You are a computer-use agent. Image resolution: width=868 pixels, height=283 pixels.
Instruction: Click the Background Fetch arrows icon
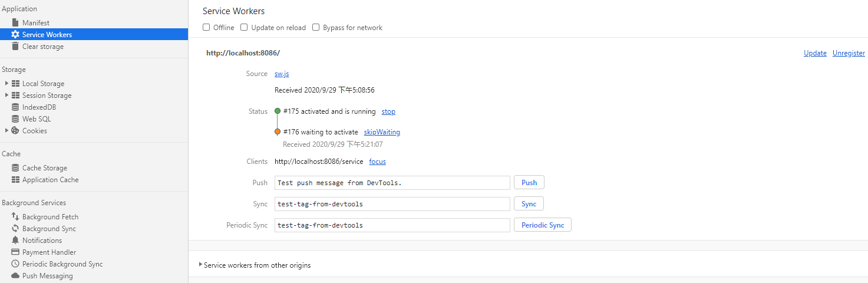click(16, 217)
